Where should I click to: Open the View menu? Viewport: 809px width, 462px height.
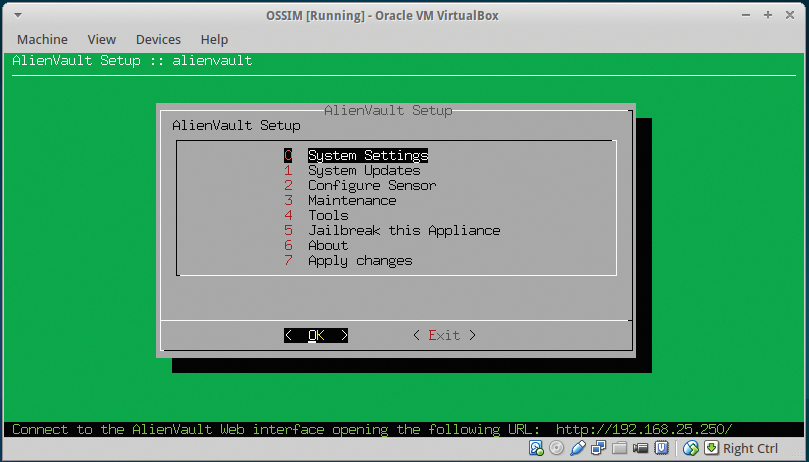click(102, 40)
